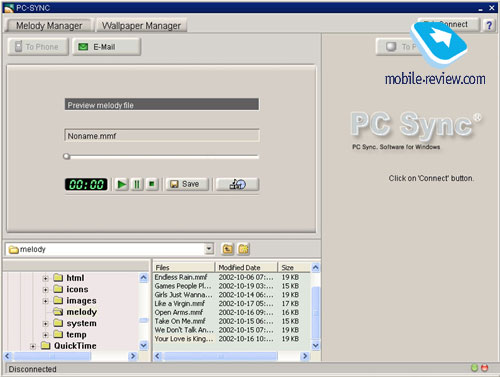Select the Games People Pl... file
The image size is (500, 377).
[x=183, y=286]
